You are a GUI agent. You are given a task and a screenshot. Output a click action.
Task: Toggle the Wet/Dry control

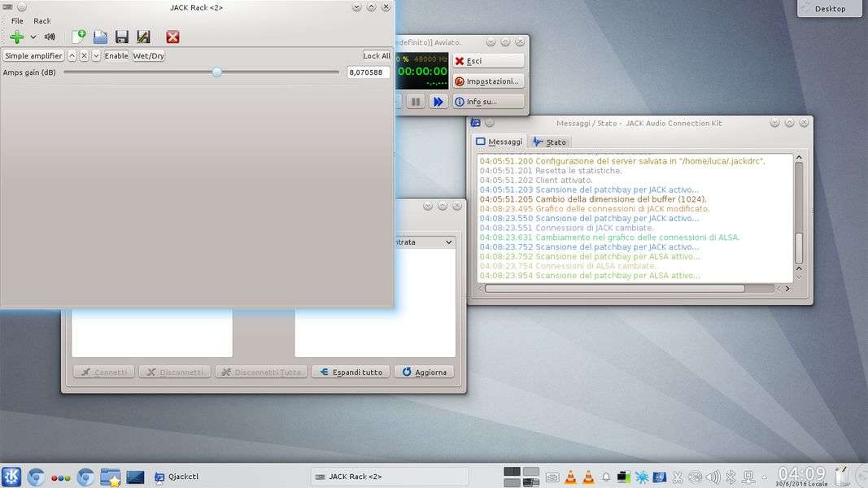pos(148,56)
